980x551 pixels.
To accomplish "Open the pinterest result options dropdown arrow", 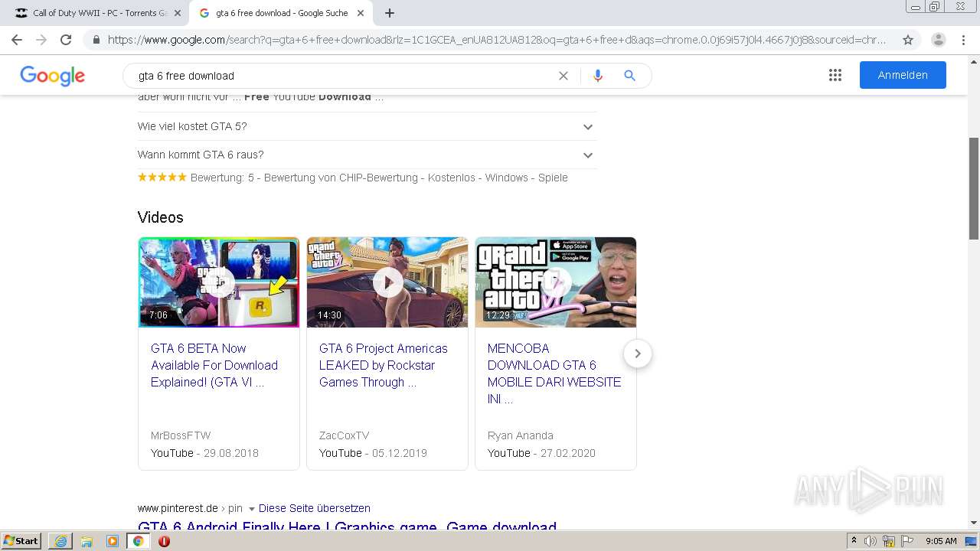I will tap(251, 509).
